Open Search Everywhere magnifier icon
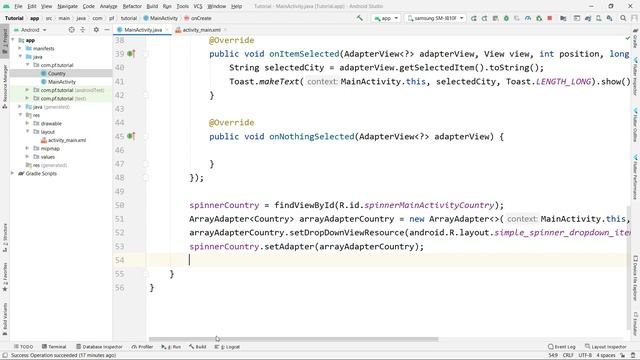Viewport: 640px width, 360px height. click(623, 18)
